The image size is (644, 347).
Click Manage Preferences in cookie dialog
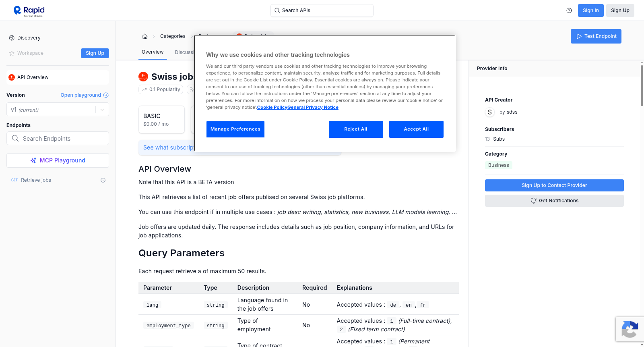click(235, 129)
